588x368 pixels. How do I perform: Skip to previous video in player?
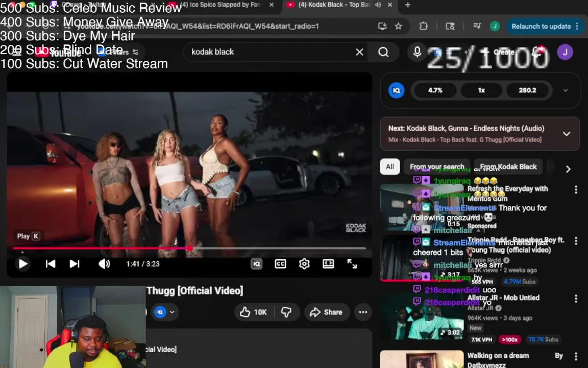click(50, 264)
